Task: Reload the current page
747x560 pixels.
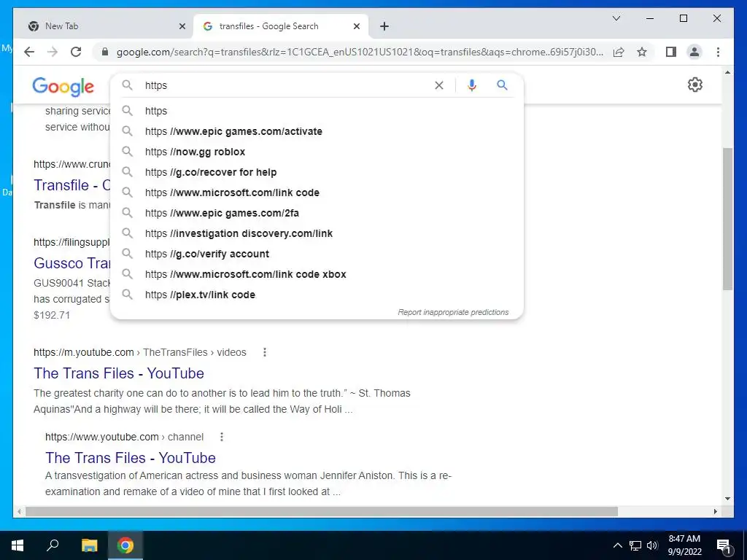Action: point(76,52)
